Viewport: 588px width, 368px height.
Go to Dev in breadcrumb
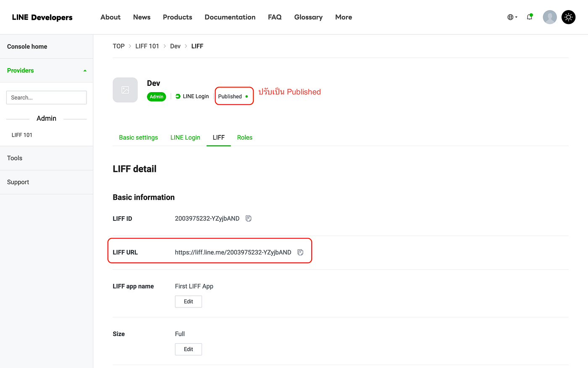(x=175, y=46)
